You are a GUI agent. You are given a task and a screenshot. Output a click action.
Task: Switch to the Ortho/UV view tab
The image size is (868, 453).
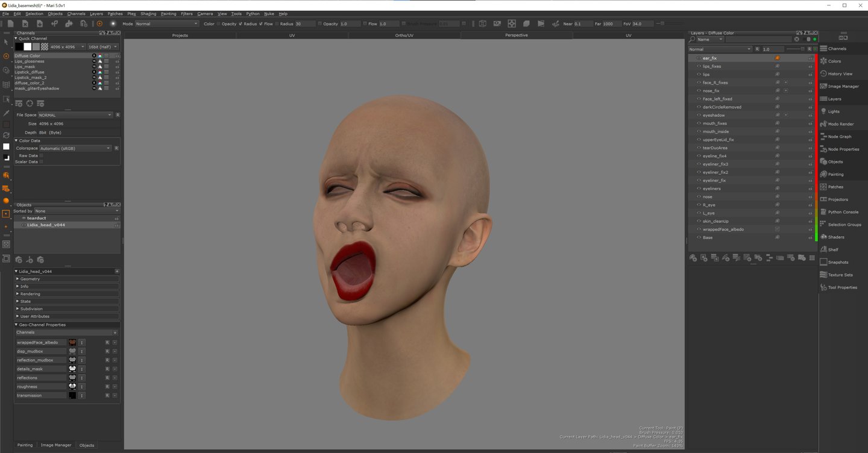pos(404,36)
